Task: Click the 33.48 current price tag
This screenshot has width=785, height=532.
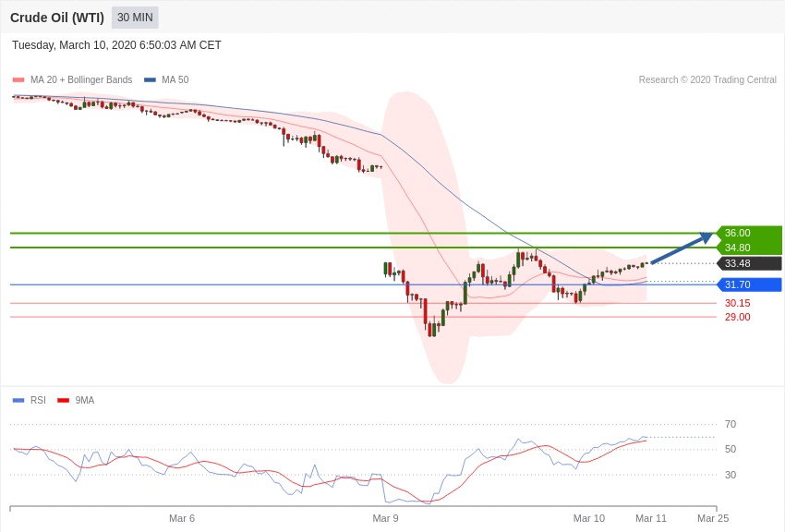Action: 748,263
